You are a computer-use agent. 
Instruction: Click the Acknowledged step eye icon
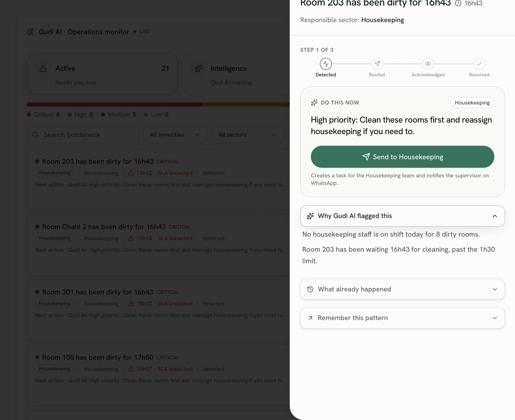[x=428, y=64]
